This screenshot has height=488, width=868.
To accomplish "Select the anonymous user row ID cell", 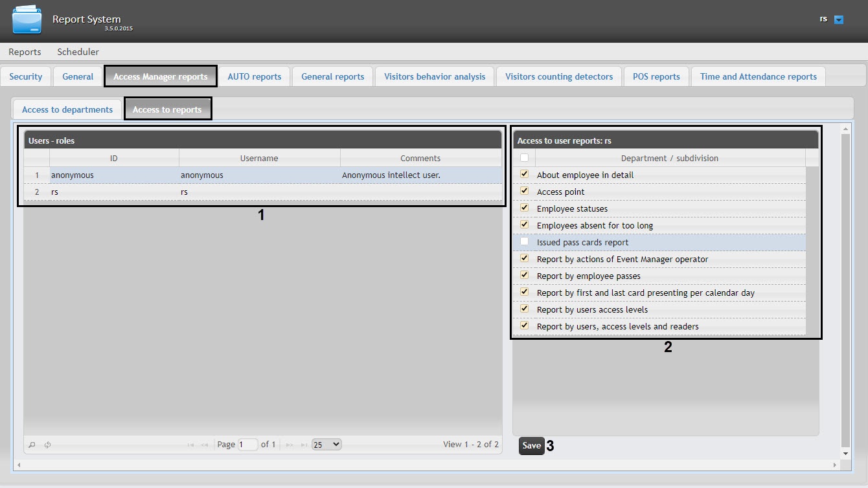I will pyautogui.click(x=114, y=175).
